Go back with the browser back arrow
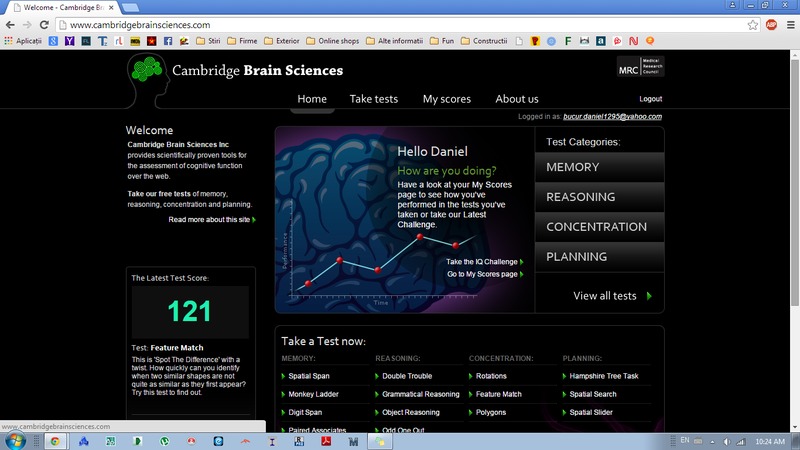 (10, 24)
